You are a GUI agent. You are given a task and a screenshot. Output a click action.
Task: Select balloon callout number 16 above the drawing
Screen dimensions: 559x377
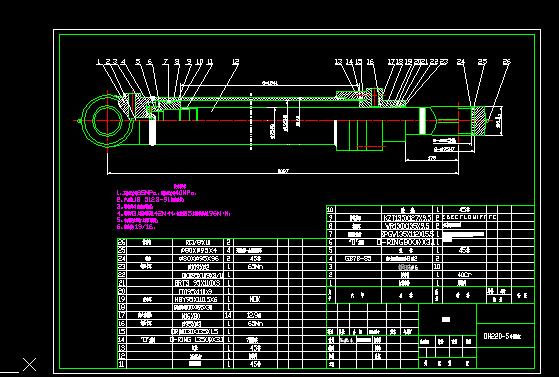click(x=370, y=62)
